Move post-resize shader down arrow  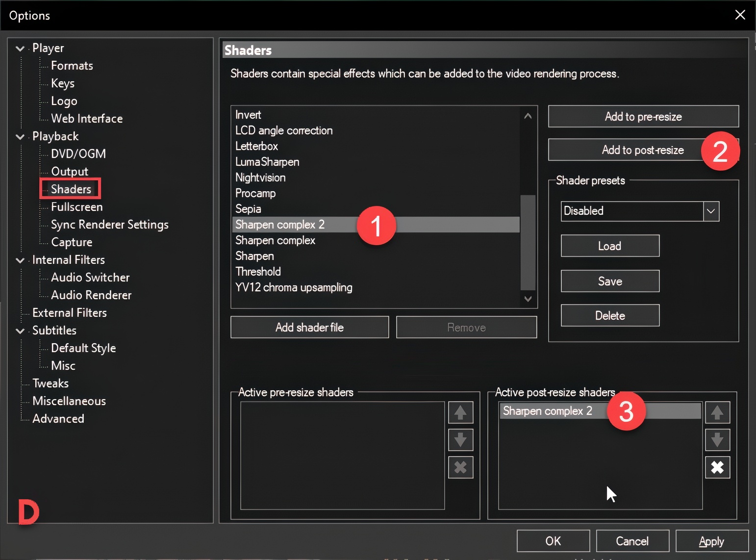pyautogui.click(x=717, y=440)
